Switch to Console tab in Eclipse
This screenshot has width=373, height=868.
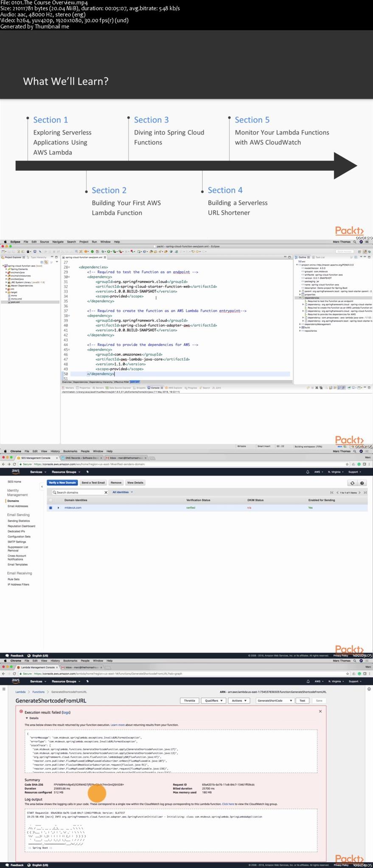click(x=155, y=387)
